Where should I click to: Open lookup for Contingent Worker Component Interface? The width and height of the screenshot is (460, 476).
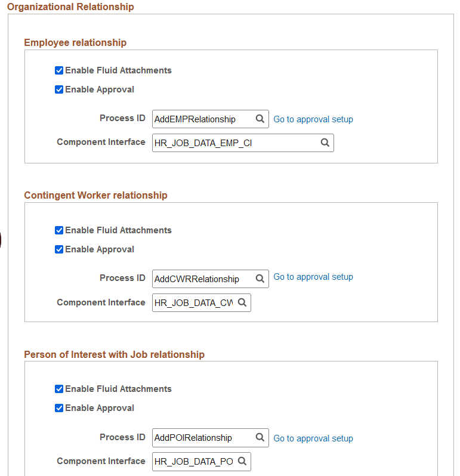click(x=242, y=302)
